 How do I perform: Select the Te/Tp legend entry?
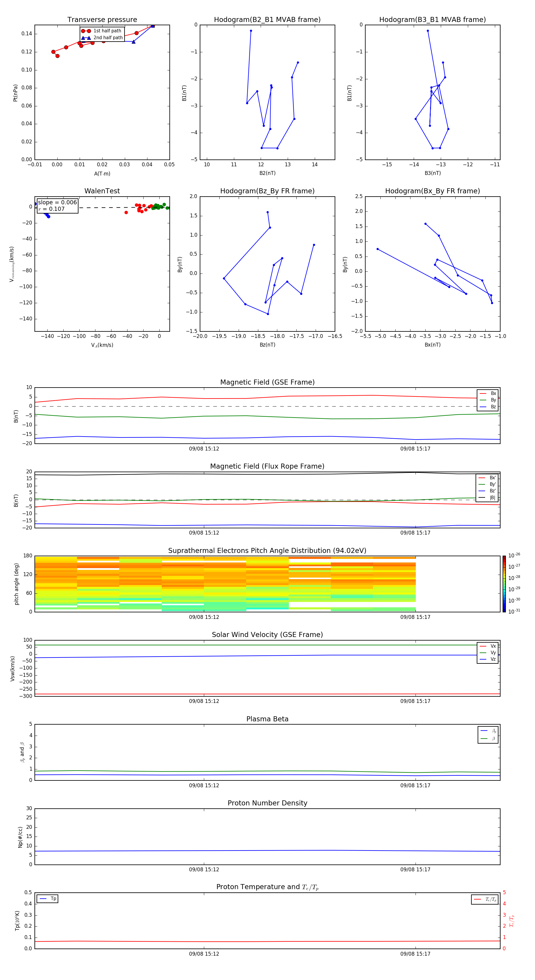coord(485,899)
